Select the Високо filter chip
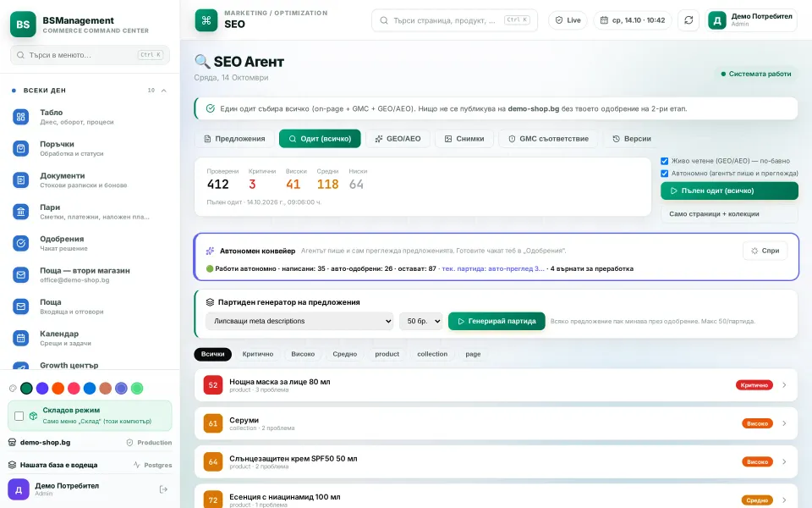812x508 pixels. click(303, 354)
